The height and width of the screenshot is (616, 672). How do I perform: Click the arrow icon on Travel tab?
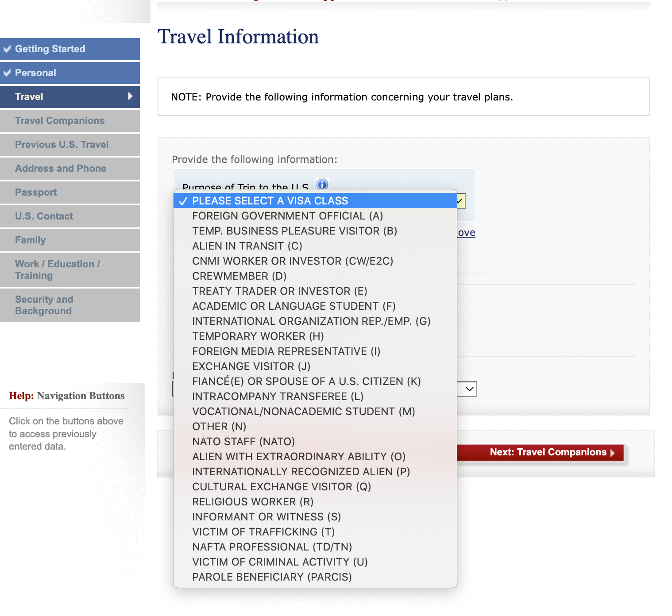tap(130, 96)
